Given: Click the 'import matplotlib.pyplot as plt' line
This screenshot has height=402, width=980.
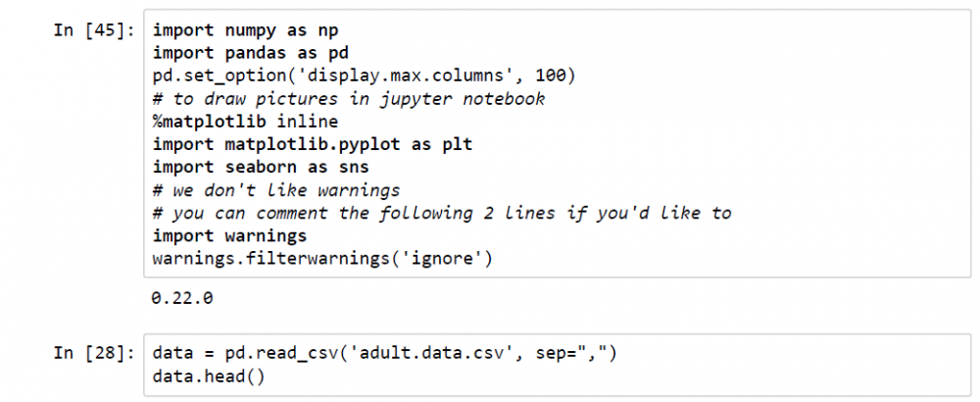Looking at the screenshot, I should (314, 145).
